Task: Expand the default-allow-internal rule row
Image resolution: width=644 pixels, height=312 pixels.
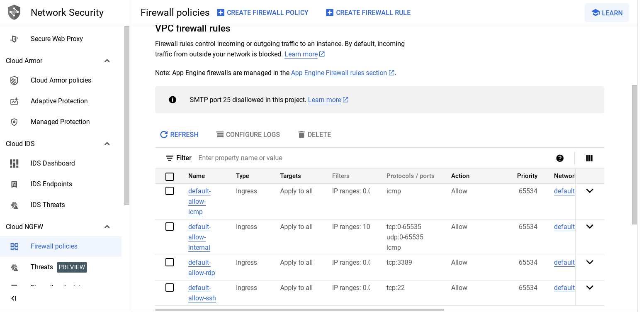Action: point(590,227)
